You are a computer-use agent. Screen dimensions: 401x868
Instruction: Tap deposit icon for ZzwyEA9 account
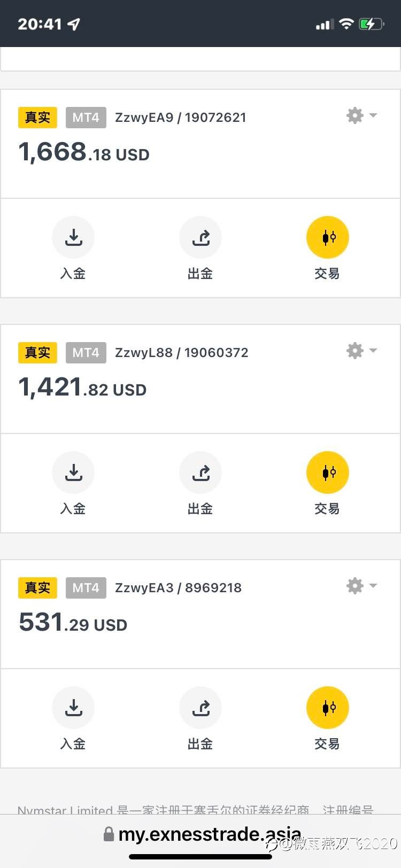[73, 237]
